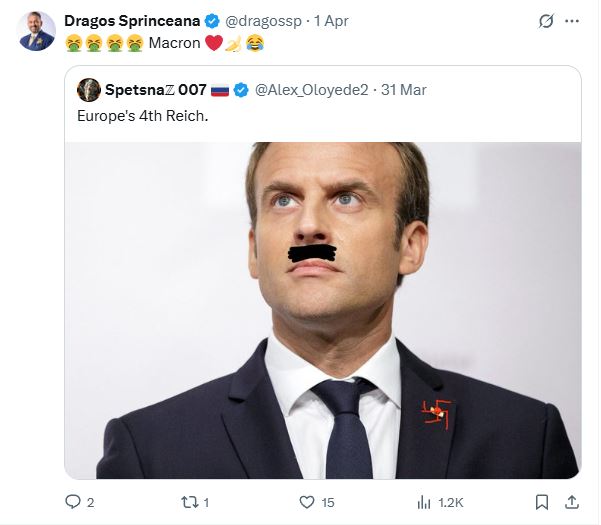Click the quoted tweet's small avatar
This screenshot has width=601, height=525.
tap(88, 90)
